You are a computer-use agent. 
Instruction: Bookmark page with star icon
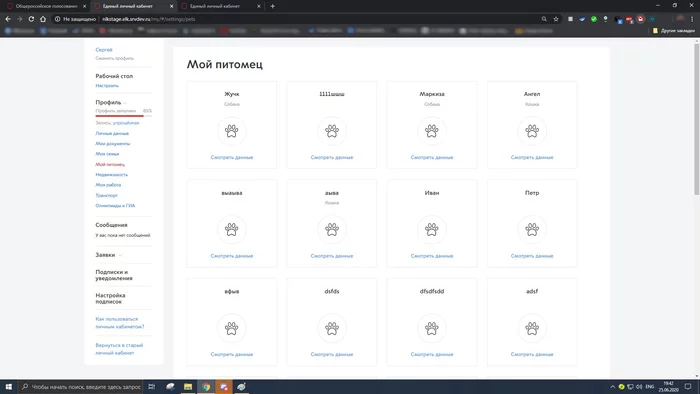click(556, 19)
